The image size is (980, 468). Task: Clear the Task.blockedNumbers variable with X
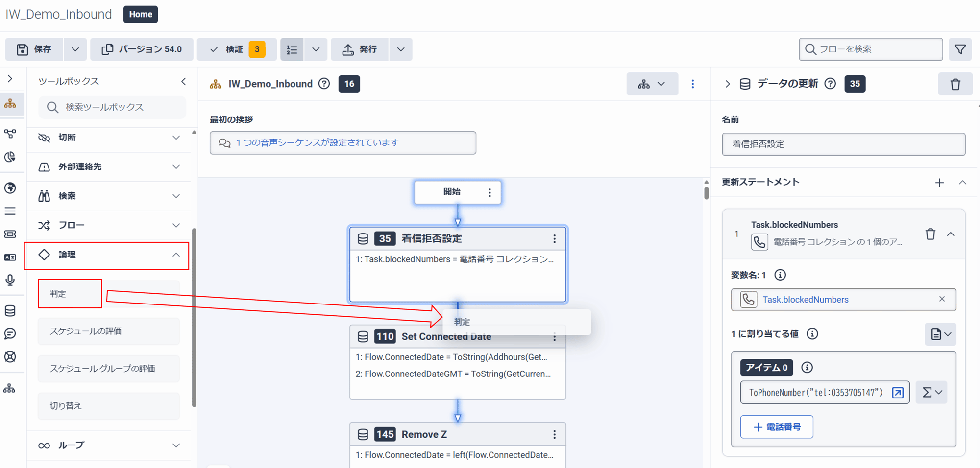(942, 299)
